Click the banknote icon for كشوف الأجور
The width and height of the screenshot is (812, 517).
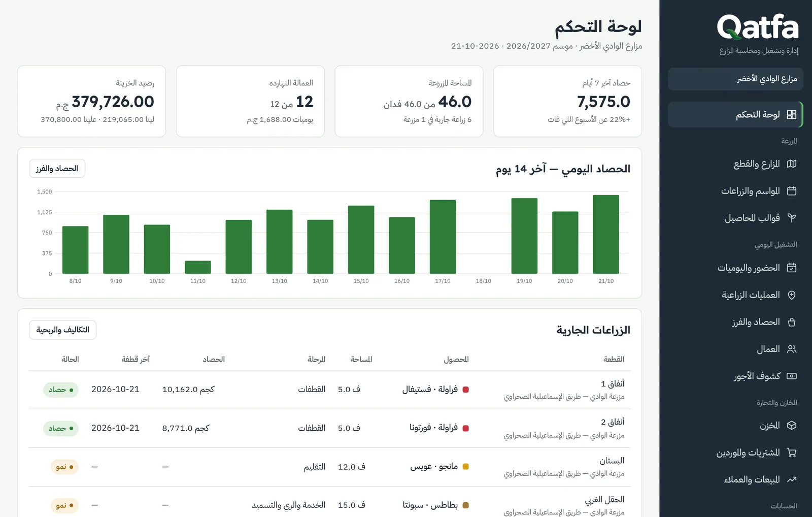tap(791, 376)
